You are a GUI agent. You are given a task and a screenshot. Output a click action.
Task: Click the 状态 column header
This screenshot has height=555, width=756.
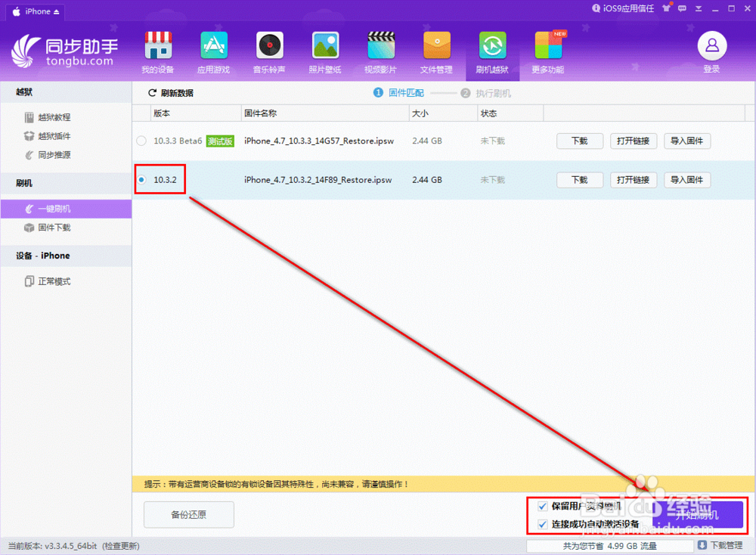510,113
